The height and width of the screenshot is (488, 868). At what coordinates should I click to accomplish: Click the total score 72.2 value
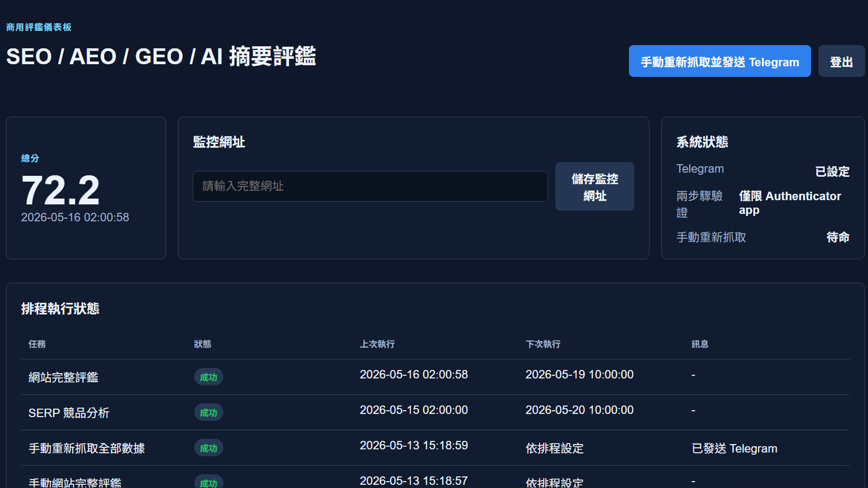click(x=61, y=190)
